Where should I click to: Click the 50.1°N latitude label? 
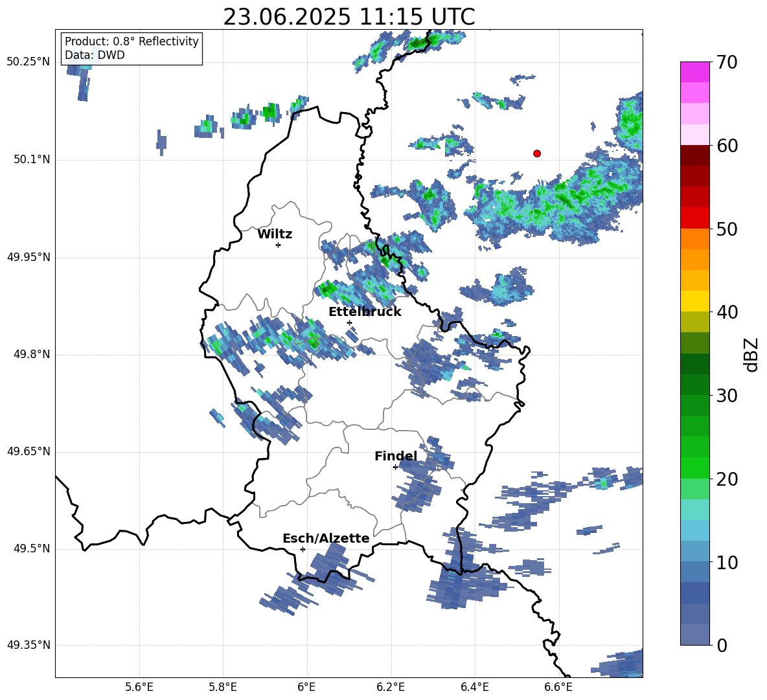coord(32,160)
